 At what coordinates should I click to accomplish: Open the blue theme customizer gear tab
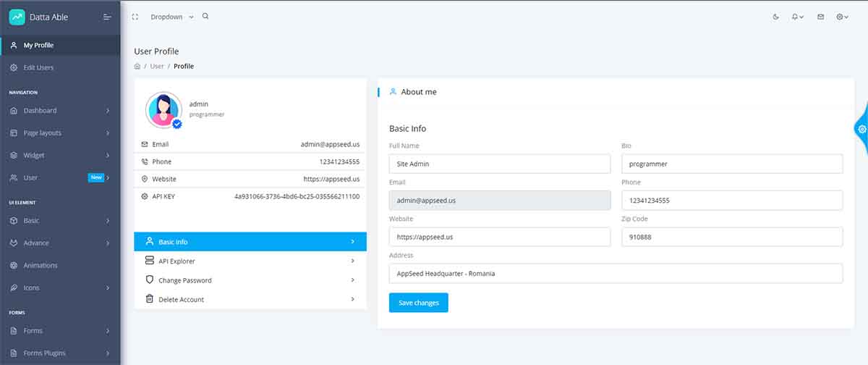click(861, 129)
